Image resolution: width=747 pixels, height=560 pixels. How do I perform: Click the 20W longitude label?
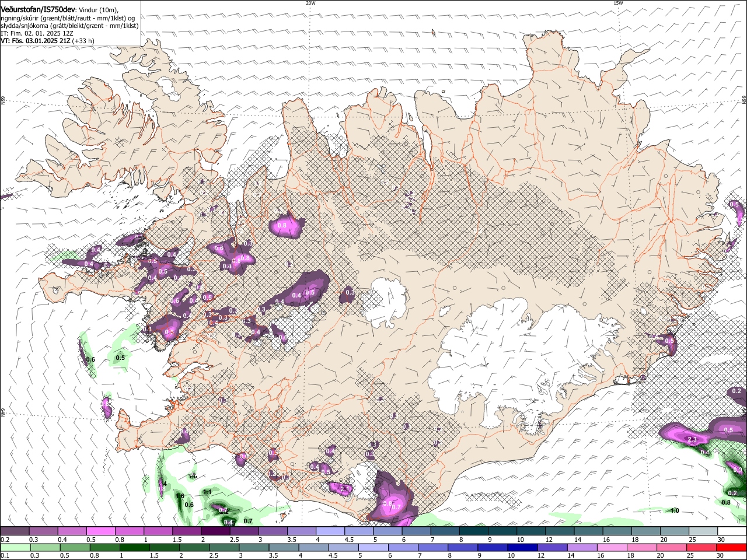pos(310,3)
